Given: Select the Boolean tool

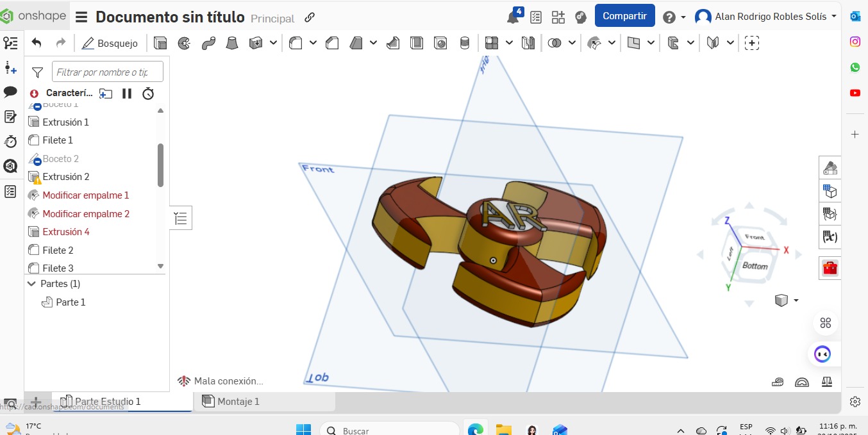Looking at the screenshot, I should [555, 43].
